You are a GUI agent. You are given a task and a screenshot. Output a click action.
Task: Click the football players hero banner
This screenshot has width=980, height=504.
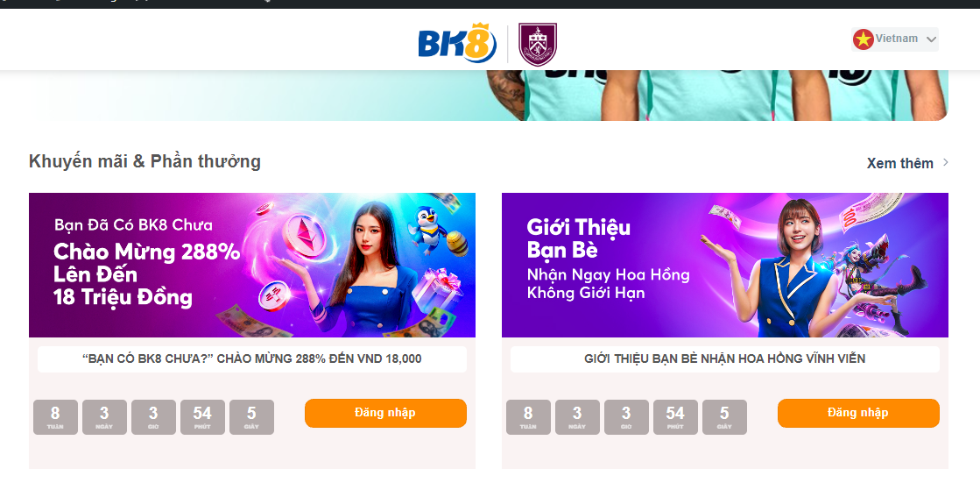(x=488, y=95)
